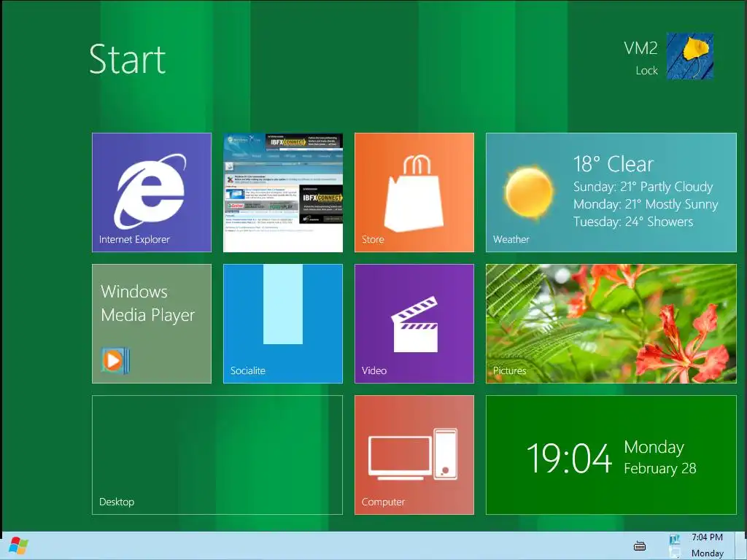Screen dimensions: 747x560
Task: Click the Windows Start orb in taskbar
Action: pos(18,545)
